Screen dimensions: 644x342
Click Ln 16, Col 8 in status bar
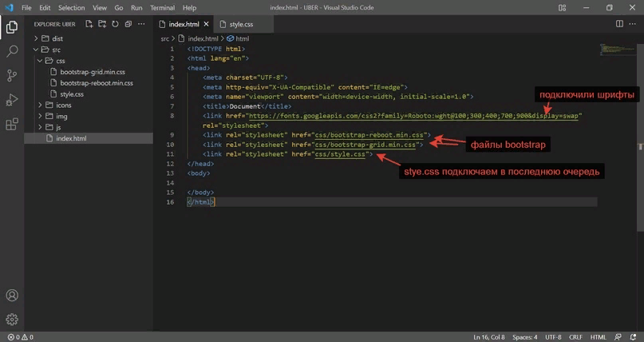(x=488, y=337)
